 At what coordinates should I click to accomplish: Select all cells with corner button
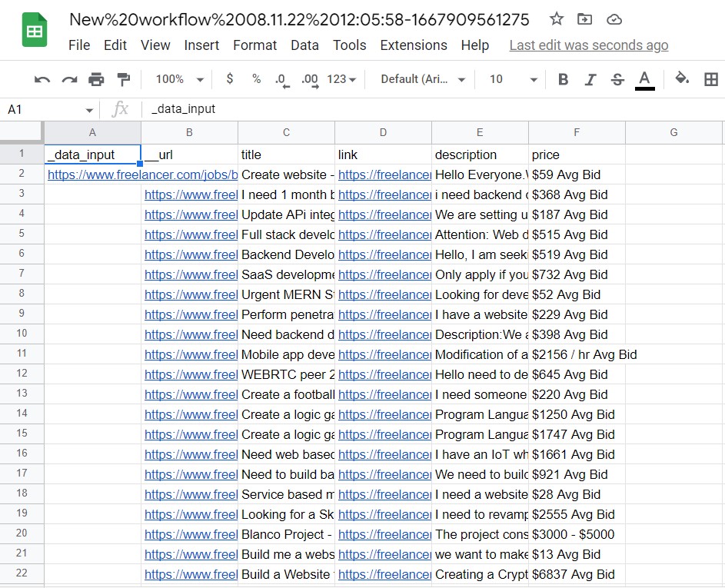(22, 132)
